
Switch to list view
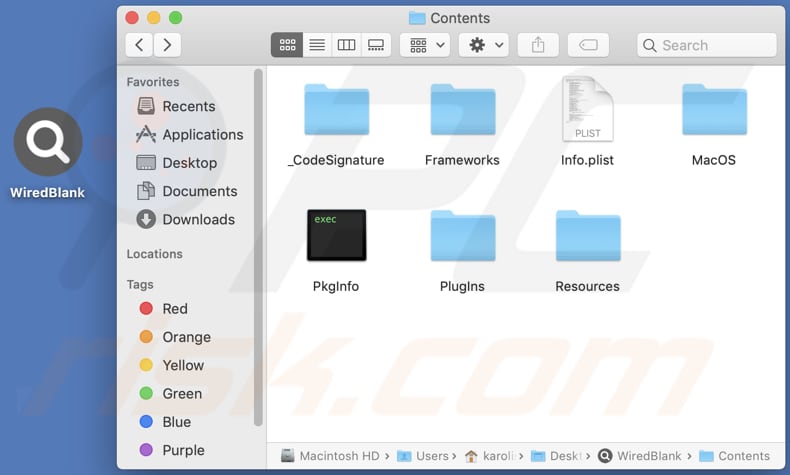tap(317, 45)
